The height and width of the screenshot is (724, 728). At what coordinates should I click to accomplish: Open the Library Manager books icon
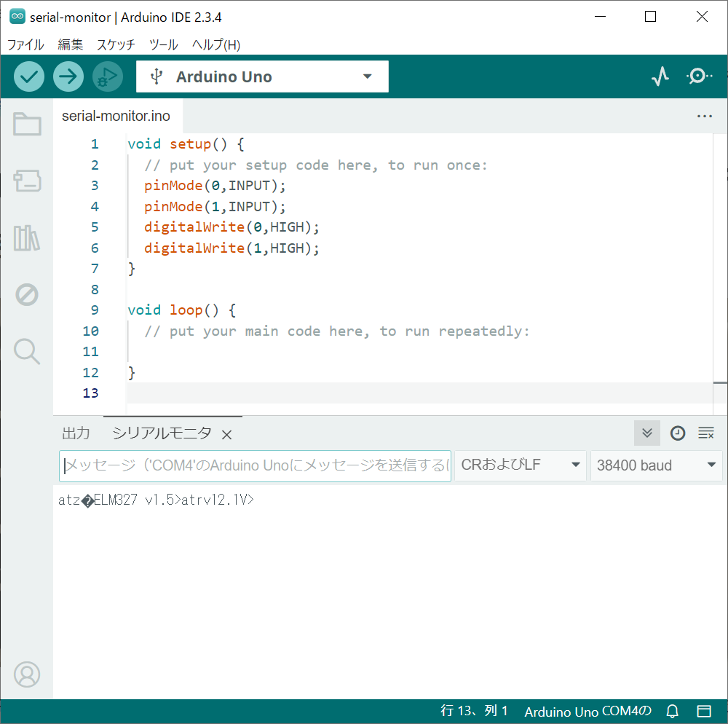point(27,237)
